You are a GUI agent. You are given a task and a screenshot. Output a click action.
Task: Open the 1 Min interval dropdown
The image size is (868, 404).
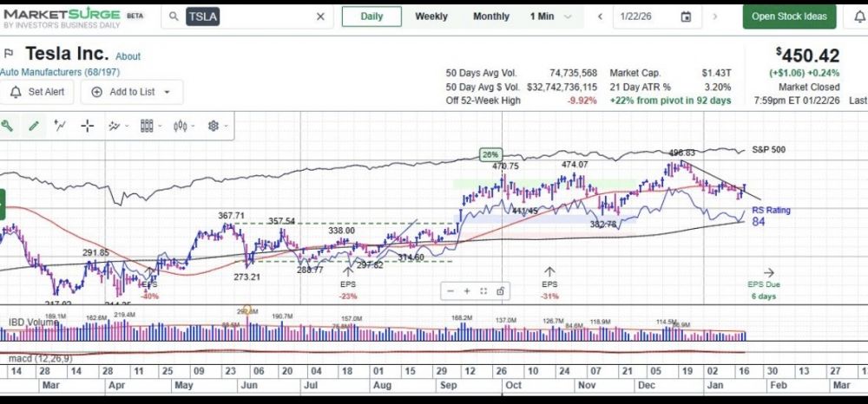(x=551, y=16)
